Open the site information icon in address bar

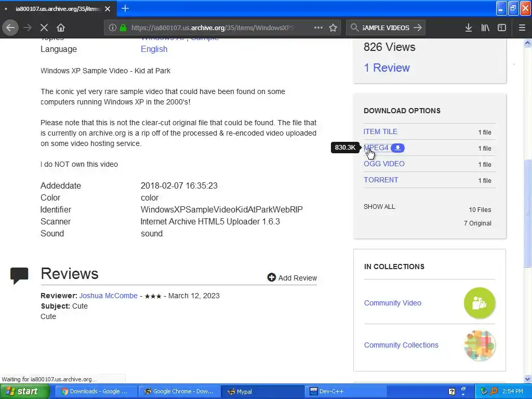click(x=112, y=28)
